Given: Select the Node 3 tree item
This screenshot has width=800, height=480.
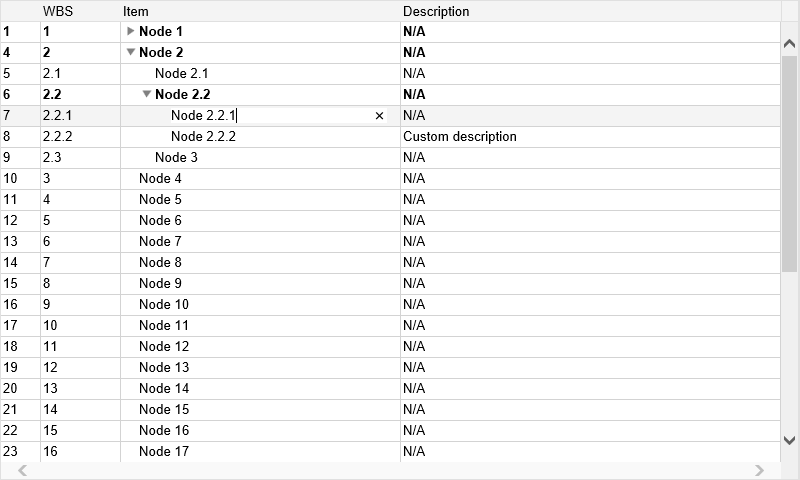Looking at the screenshot, I should [176, 158].
